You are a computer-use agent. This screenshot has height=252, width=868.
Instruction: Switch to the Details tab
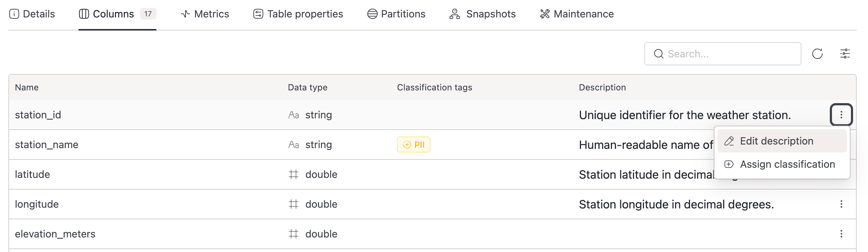[x=32, y=14]
